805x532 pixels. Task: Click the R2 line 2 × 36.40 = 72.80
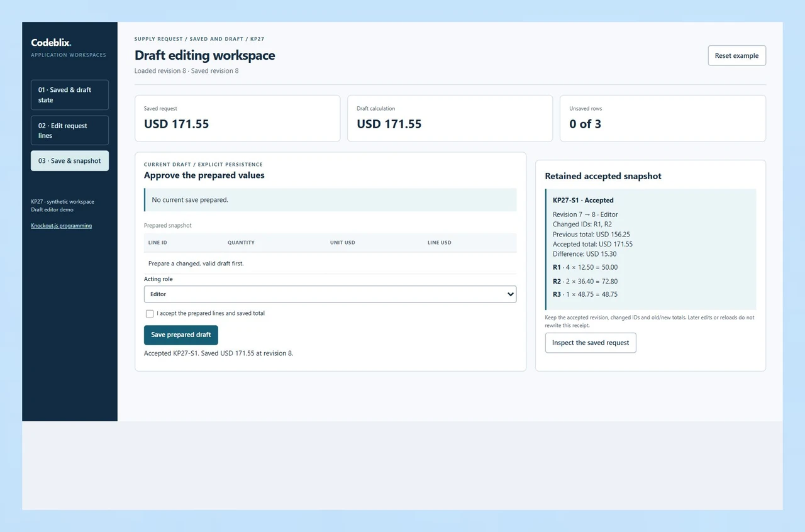point(586,282)
